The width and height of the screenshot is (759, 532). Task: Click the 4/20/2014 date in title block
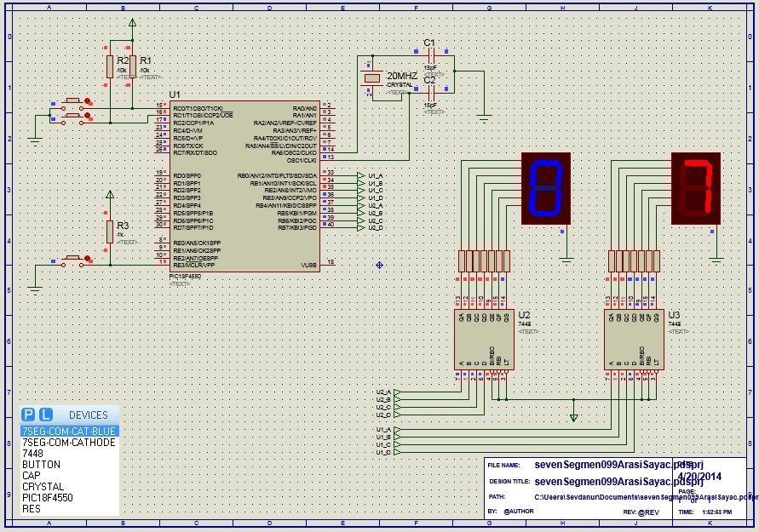click(x=700, y=477)
